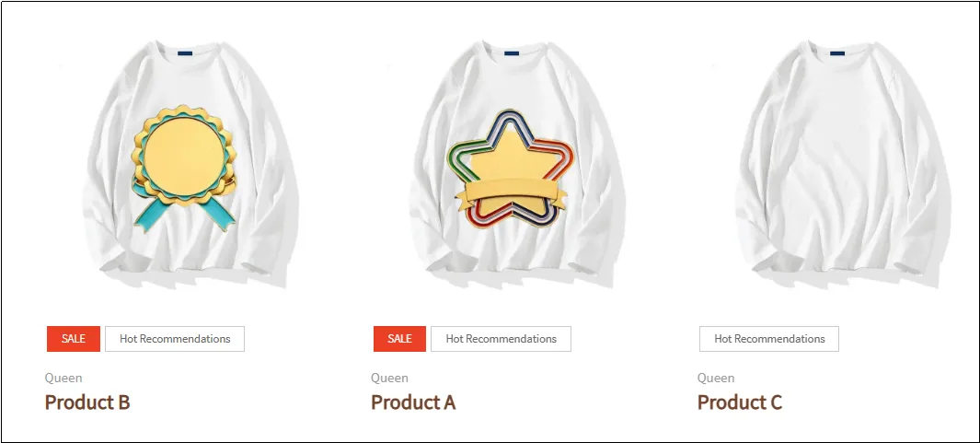980x443 pixels.
Task: Click the gold rosette badge graphic
Action: pyautogui.click(x=184, y=169)
